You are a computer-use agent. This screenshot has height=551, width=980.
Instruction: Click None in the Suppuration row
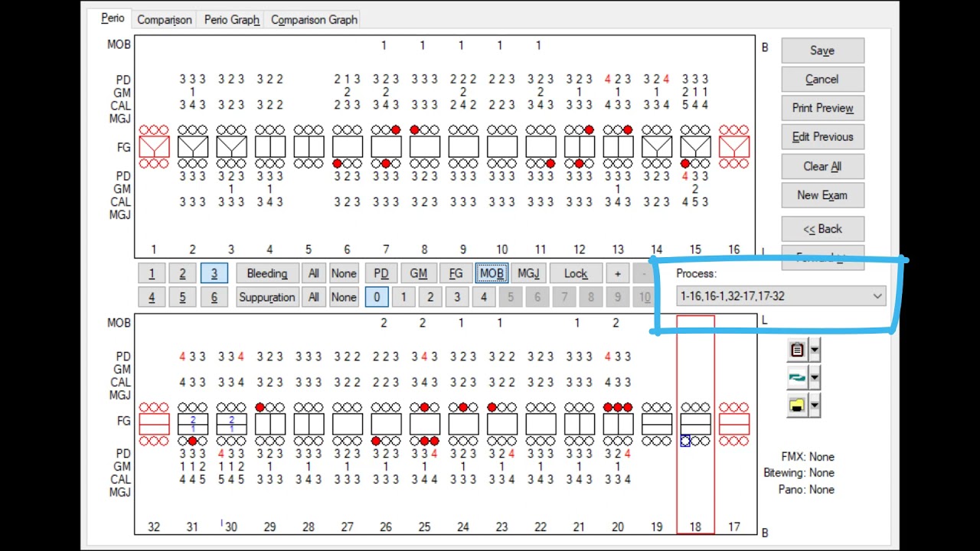pos(344,297)
